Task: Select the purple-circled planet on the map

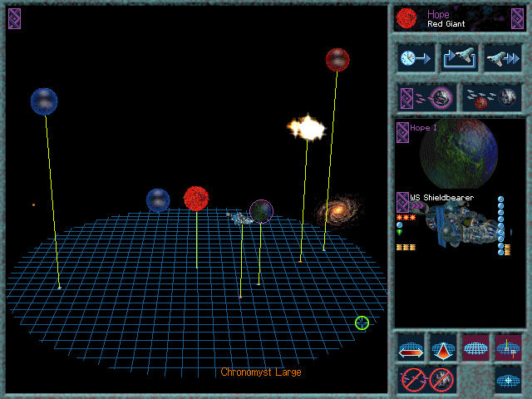Action: [x=261, y=212]
